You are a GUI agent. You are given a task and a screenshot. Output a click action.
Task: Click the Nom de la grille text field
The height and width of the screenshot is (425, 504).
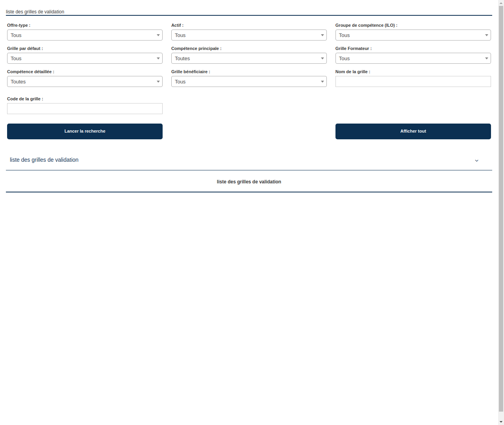(x=413, y=81)
